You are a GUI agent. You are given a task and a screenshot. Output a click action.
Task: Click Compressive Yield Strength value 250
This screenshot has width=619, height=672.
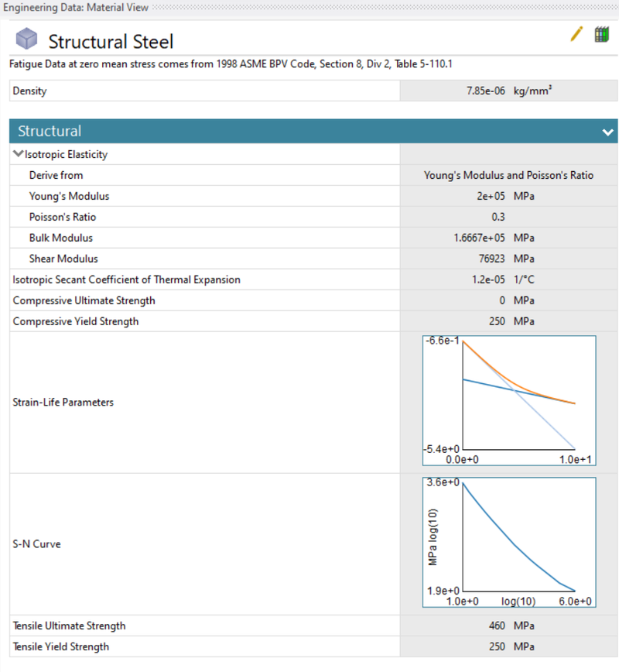coord(497,321)
